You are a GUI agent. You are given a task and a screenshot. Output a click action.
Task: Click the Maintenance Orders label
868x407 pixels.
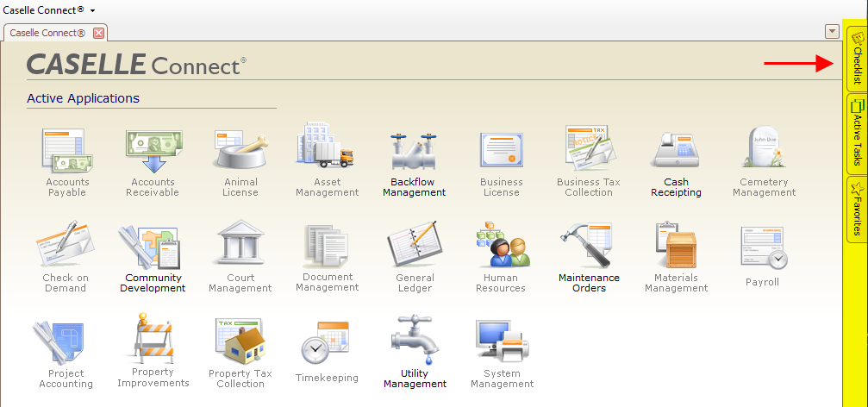[x=589, y=283]
